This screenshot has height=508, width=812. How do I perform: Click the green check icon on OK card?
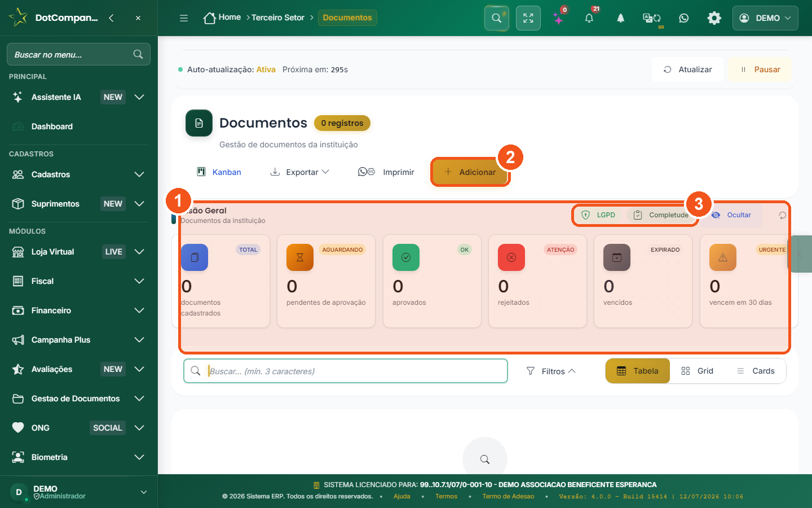406,257
